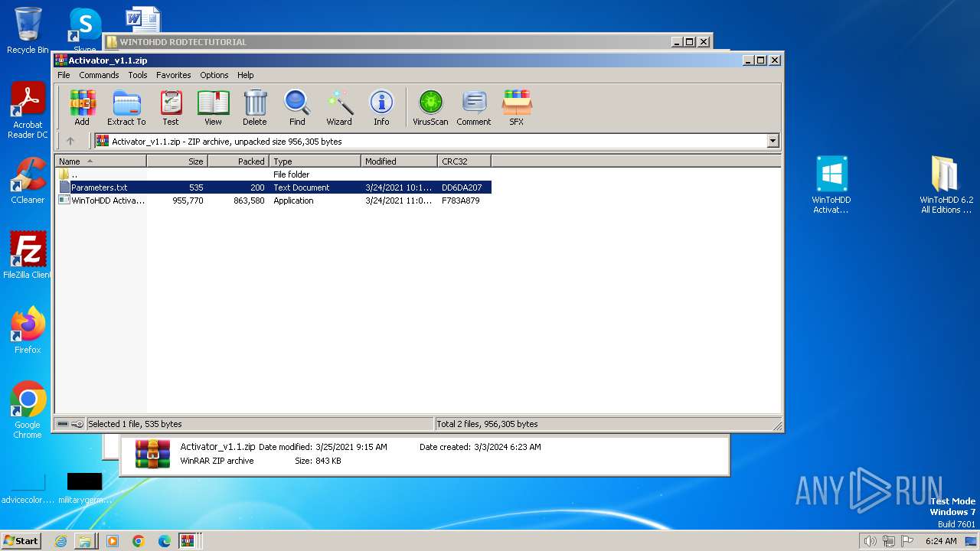Screen dimensions: 980x551
Task: Sort by the Type column header
Action: 315,161
